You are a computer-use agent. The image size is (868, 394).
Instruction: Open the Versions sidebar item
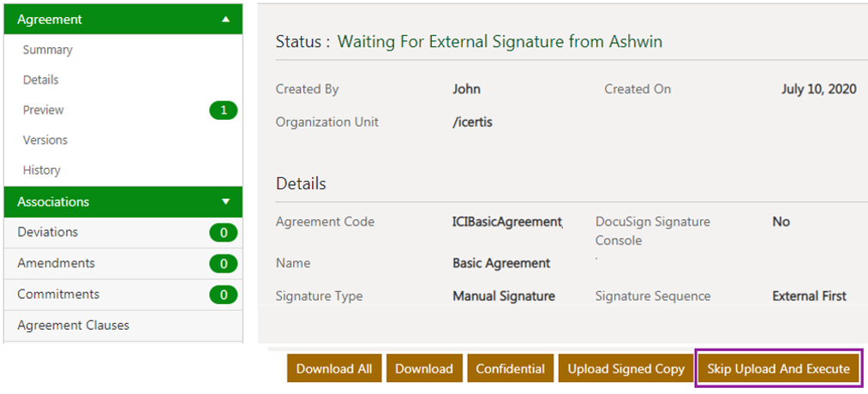45,140
